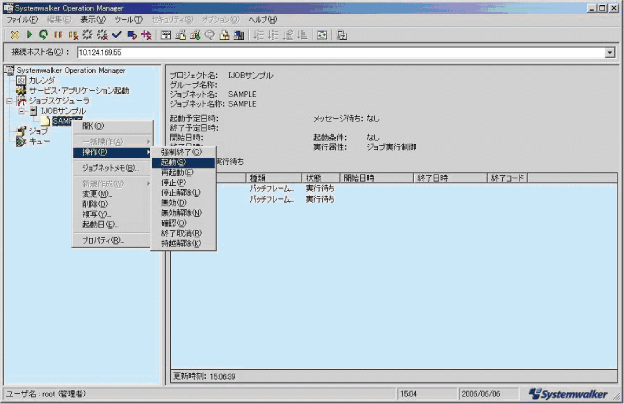Click the dotted-square disable-release icon with red X
624x404 pixels.
pyautogui.click(x=102, y=35)
